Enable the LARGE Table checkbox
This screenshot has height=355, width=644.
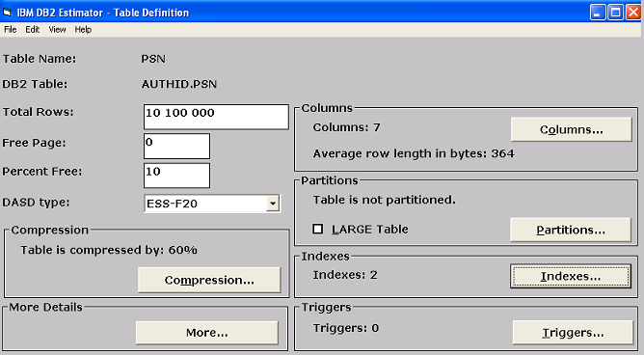[x=318, y=229]
